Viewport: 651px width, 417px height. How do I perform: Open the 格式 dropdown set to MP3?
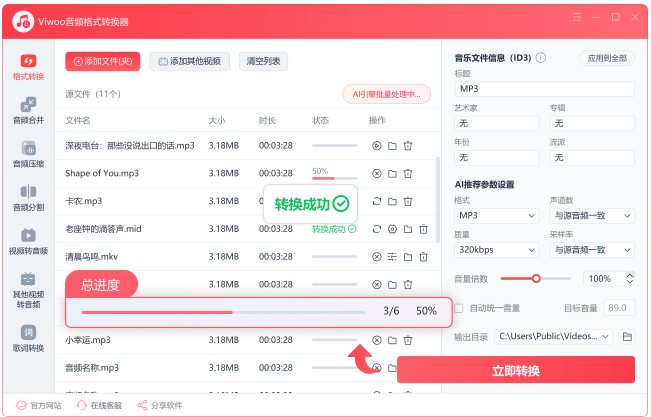point(497,216)
